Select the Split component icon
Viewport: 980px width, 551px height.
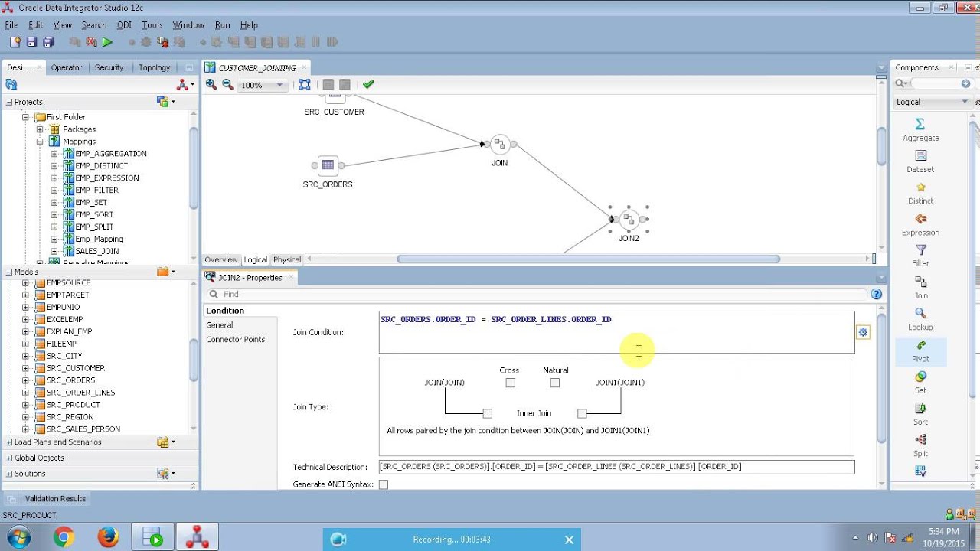tap(920, 439)
